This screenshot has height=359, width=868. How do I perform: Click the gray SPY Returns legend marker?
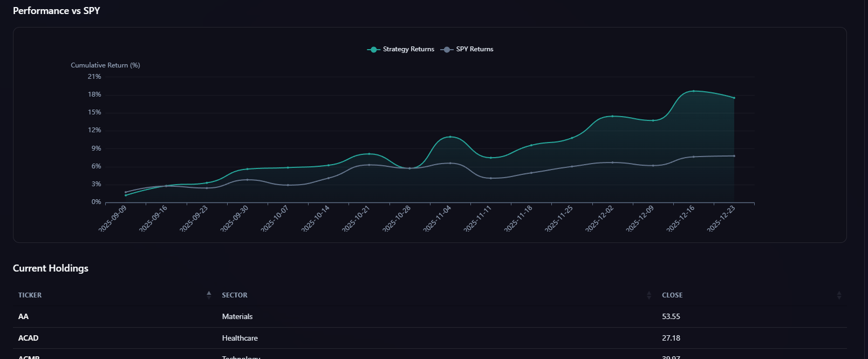coord(446,50)
